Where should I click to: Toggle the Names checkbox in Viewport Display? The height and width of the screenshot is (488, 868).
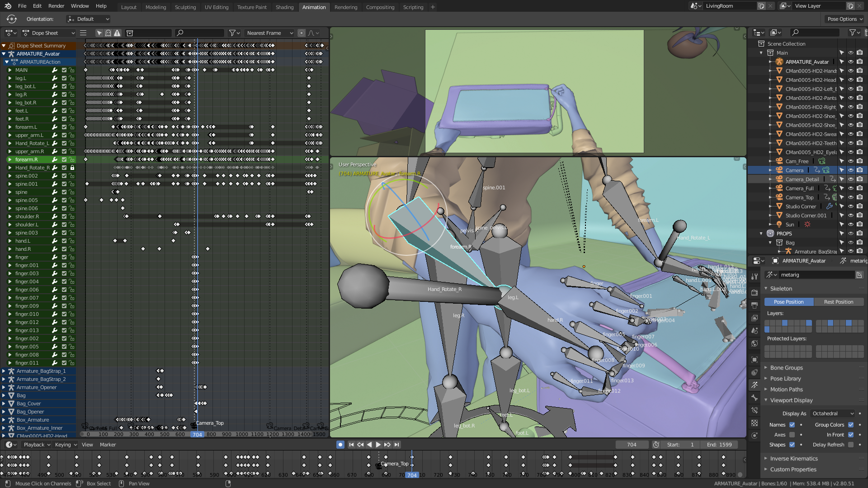point(792,425)
